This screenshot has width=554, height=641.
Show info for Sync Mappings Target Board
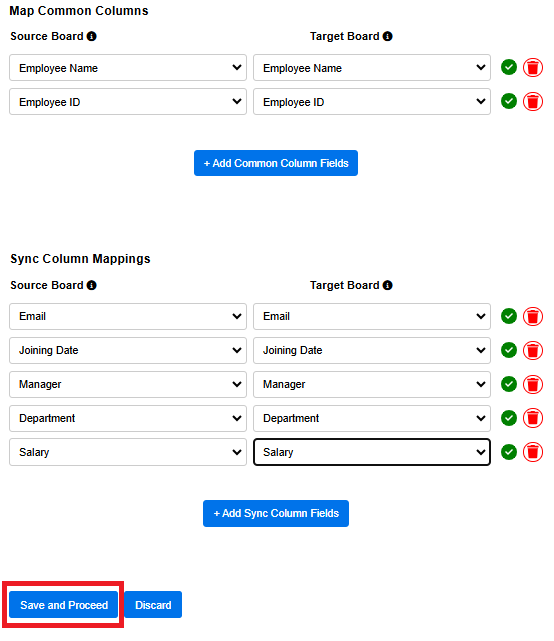(388, 285)
